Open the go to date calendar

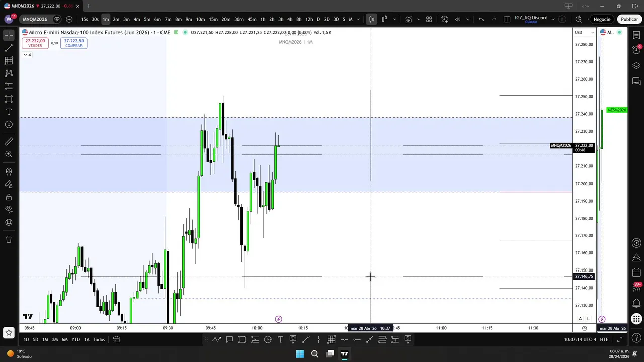click(x=116, y=339)
